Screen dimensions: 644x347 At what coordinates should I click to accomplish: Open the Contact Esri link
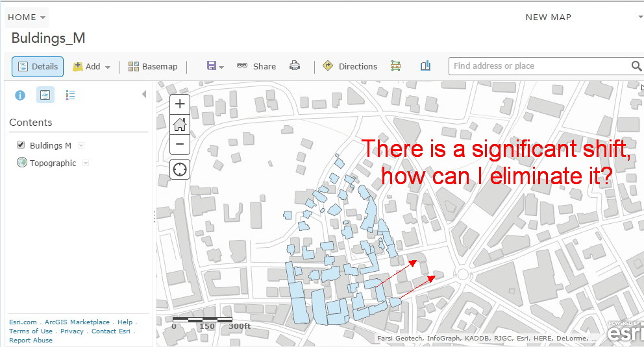(x=111, y=331)
